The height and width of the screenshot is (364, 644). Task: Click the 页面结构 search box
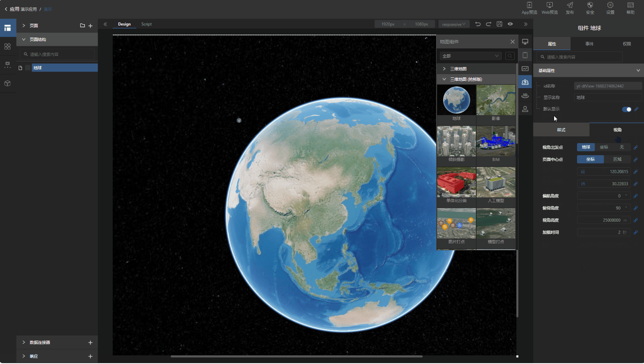(57, 54)
